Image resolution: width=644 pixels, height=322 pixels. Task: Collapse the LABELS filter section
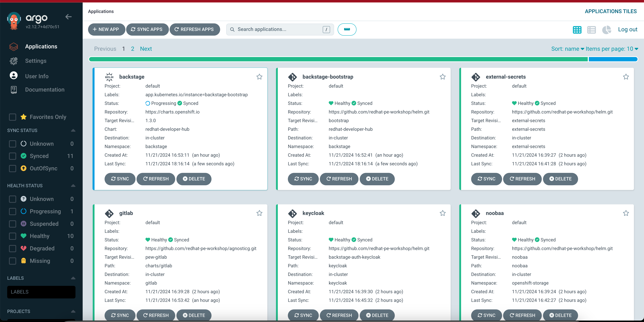tap(73, 278)
